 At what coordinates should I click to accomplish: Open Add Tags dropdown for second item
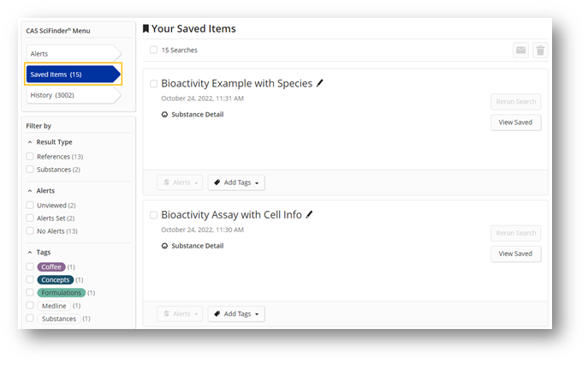coord(236,314)
